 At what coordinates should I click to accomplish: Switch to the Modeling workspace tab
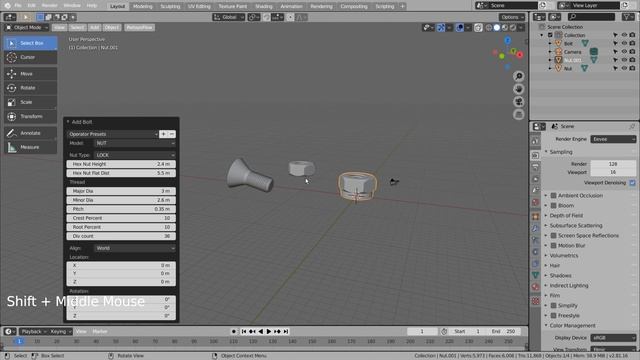click(x=142, y=6)
